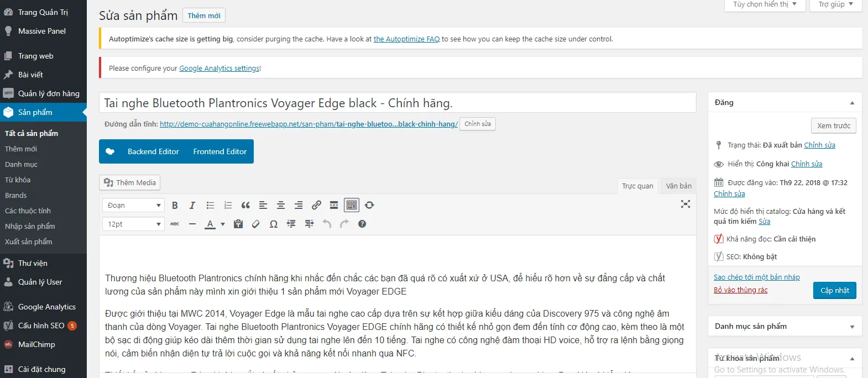Toggle paste as text
Image resolution: width=868 pixels, height=378 pixels.
[x=238, y=224]
